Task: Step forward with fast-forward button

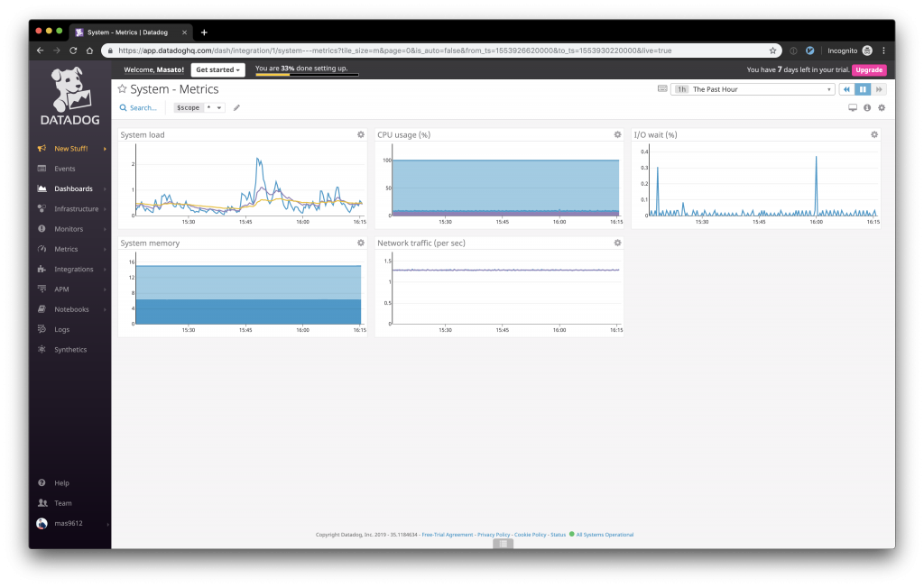Action: pyautogui.click(x=879, y=89)
